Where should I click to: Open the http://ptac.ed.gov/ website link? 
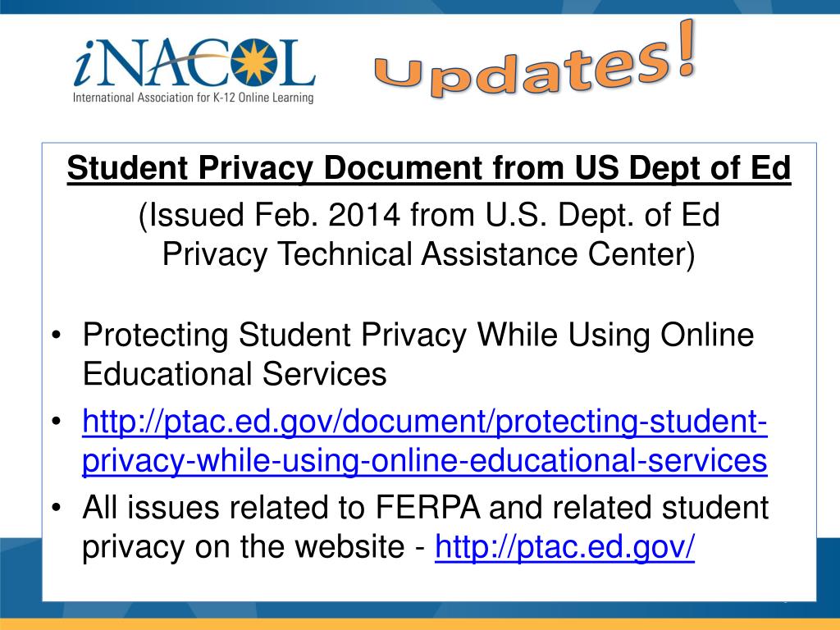point(564,547)
